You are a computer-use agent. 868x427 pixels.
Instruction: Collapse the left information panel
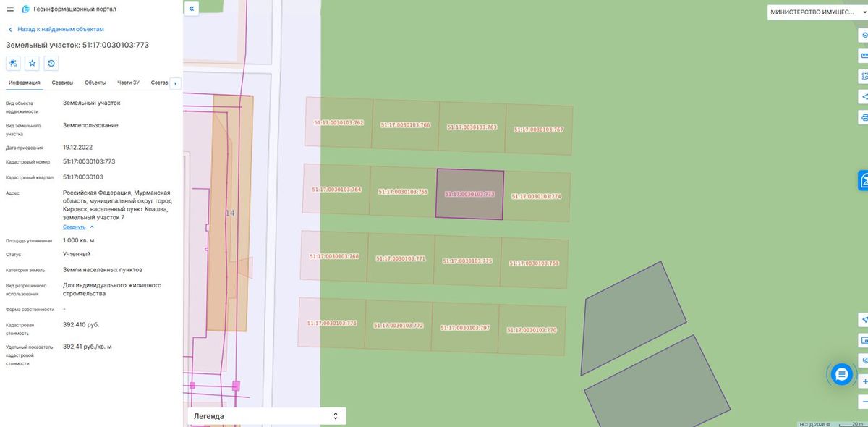192,9
